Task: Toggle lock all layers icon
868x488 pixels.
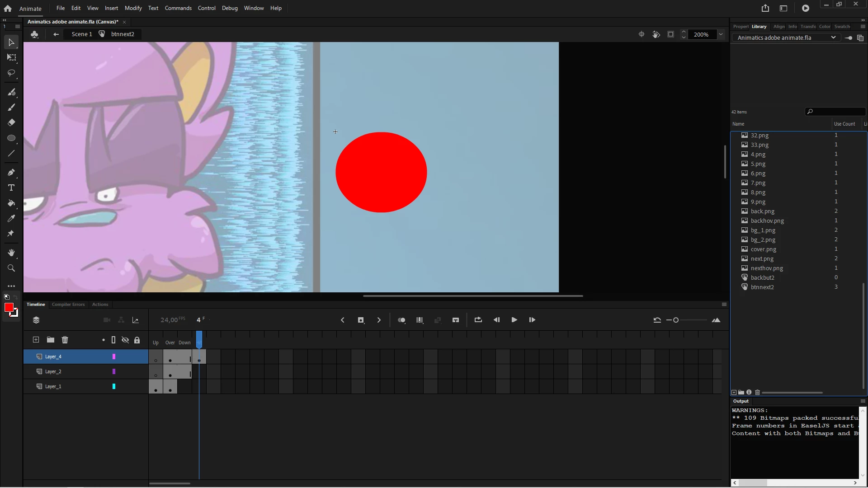Action: coord(137,340)
